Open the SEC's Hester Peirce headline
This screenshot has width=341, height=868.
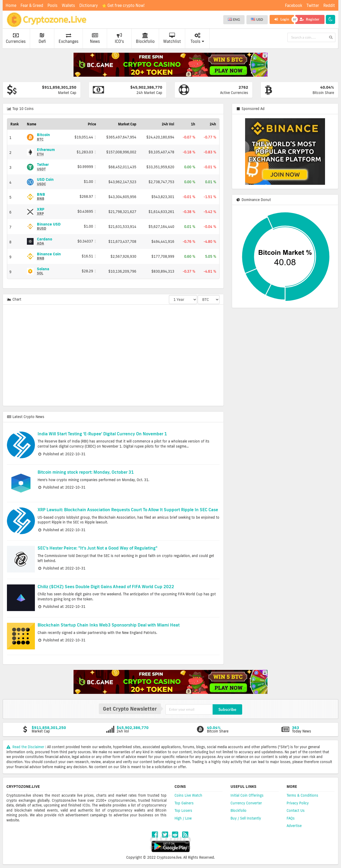[x=98, y=548]
